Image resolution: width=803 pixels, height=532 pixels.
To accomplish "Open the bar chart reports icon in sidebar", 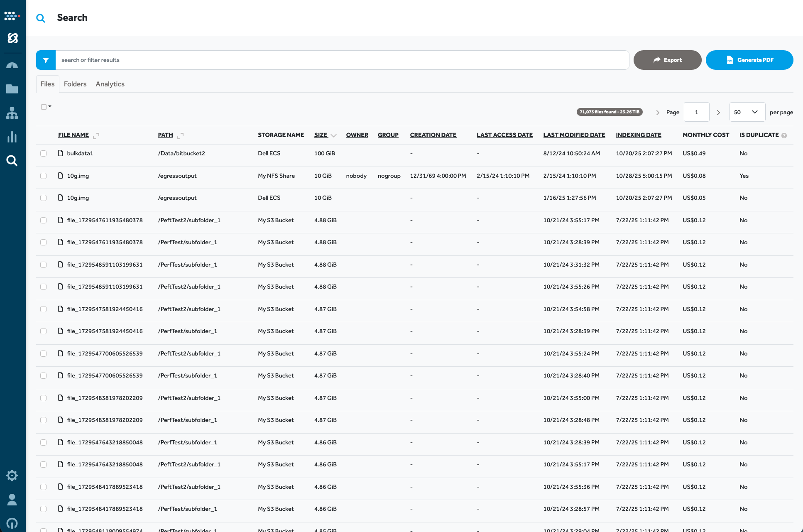I will click(x=12, y=137).
